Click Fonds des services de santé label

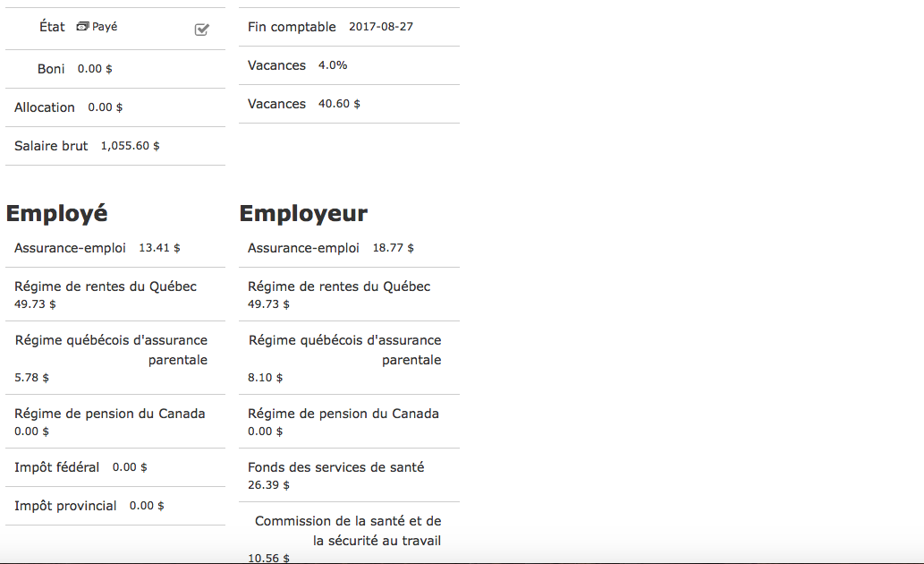[335, 467]
